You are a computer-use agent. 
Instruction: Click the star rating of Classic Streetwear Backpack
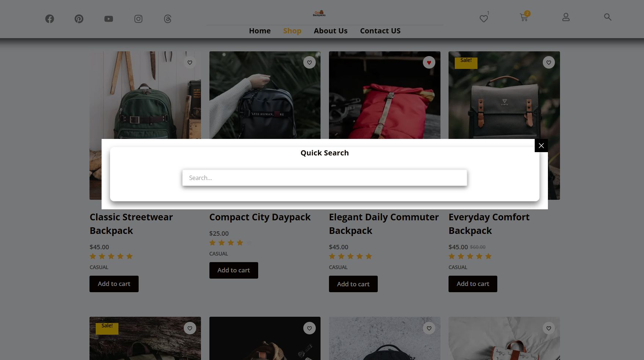click(x=111, y=256)
